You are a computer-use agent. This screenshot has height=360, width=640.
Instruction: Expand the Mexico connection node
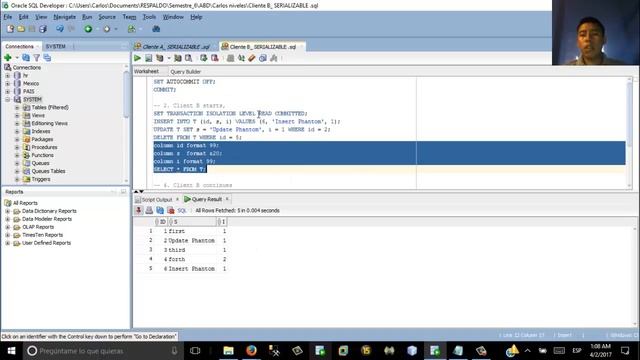point(7,84)
